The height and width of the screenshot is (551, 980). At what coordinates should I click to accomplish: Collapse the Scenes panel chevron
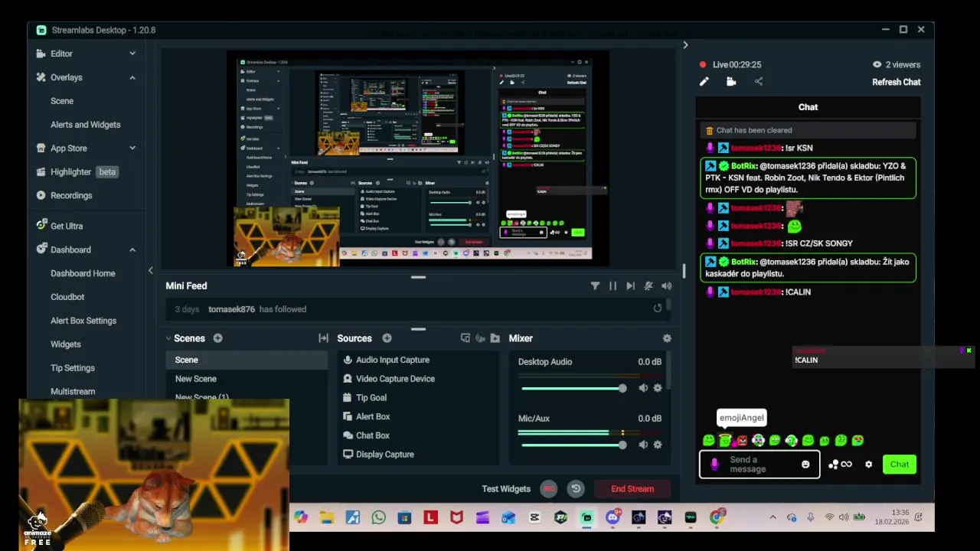coord(168,338)
